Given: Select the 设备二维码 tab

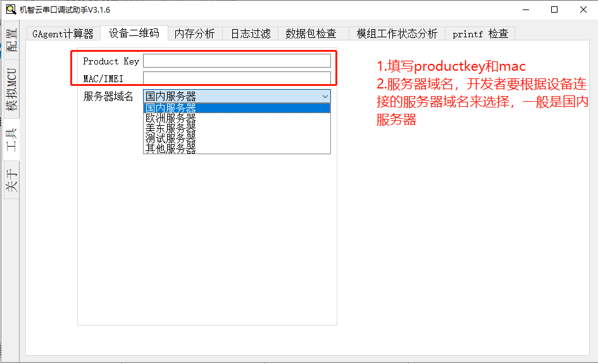Looking at the screenshot, I should [x=134, y=33].
